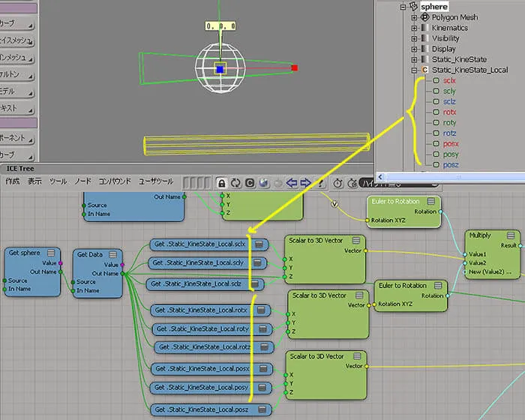Toggle the posz parameter animation box
Viewport: 525px width, 420px height.
(x=436, y=165)
